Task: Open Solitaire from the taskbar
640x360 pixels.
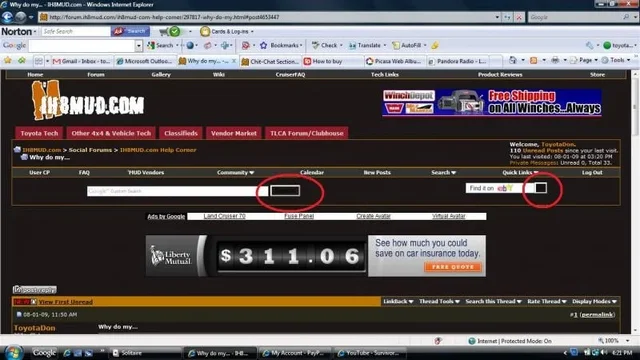Action: 145,353
